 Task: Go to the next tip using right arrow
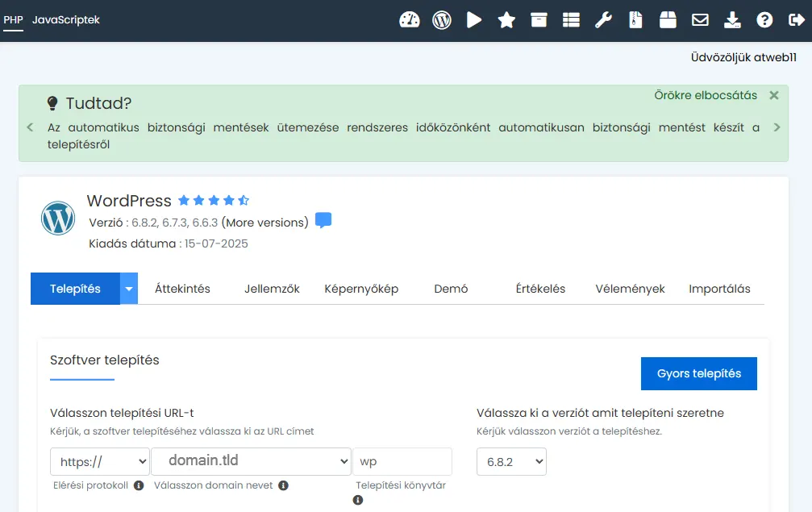tap(777, 127)
